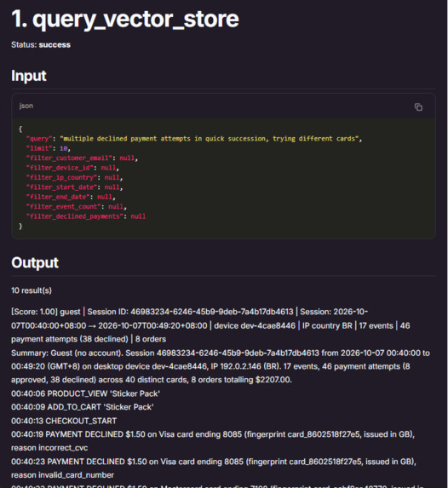Click the 'Output' section heading
448x488 pixels.
pyautogui.click(x=35, y=262)
